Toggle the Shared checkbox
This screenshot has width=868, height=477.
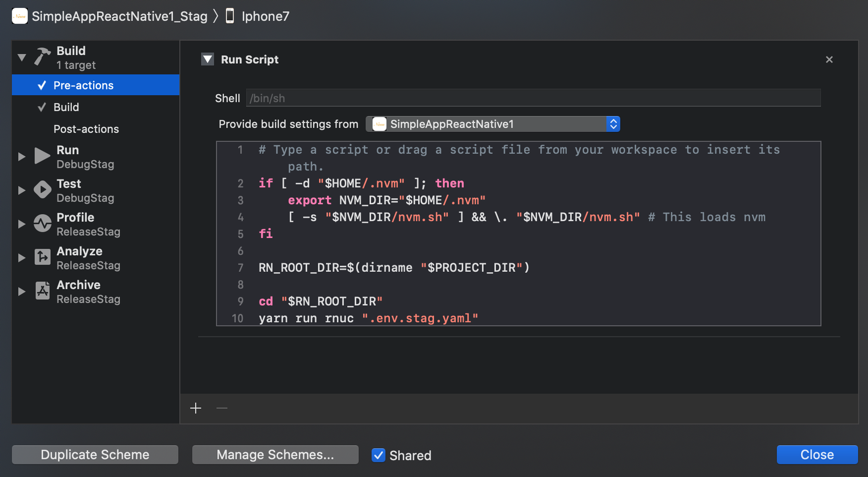[x=378, y=455]
